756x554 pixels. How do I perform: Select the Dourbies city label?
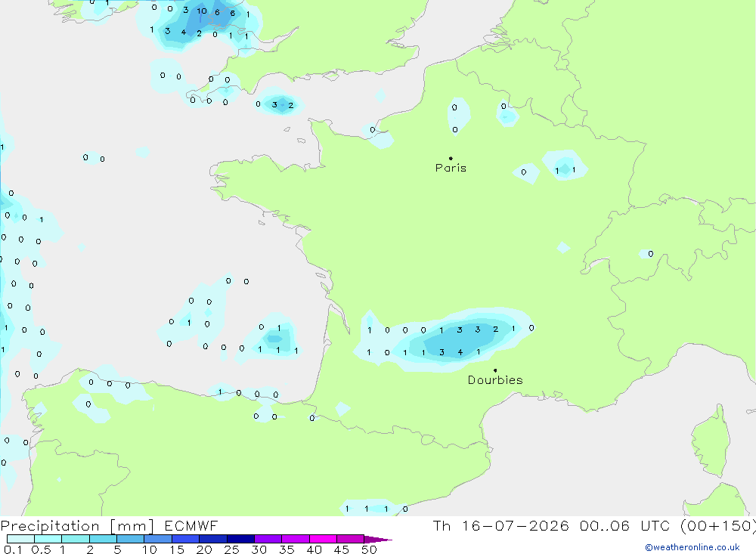495,380
